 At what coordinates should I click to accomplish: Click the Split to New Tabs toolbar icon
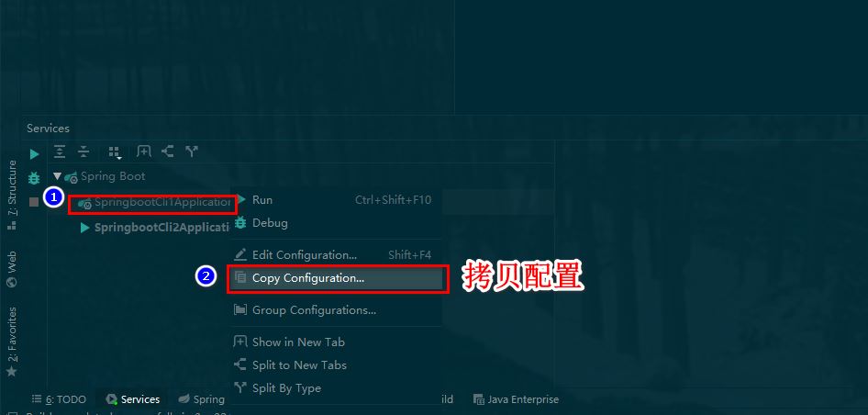click(167, 151)
